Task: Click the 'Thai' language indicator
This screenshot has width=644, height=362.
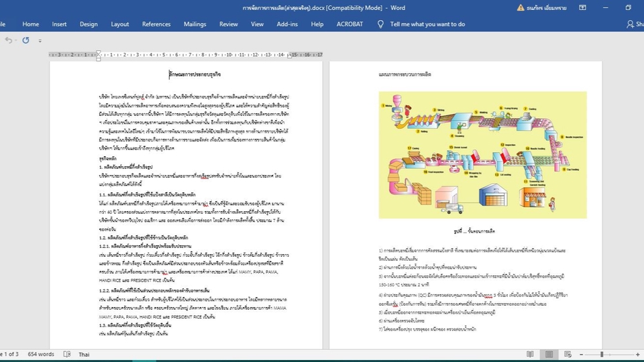Action: coord(84,354)
